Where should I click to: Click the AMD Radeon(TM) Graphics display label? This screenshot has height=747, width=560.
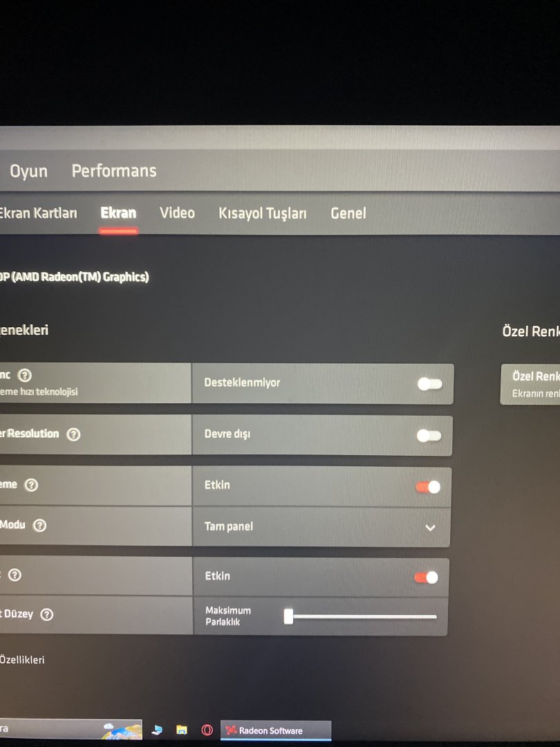[x=74, y=277]
